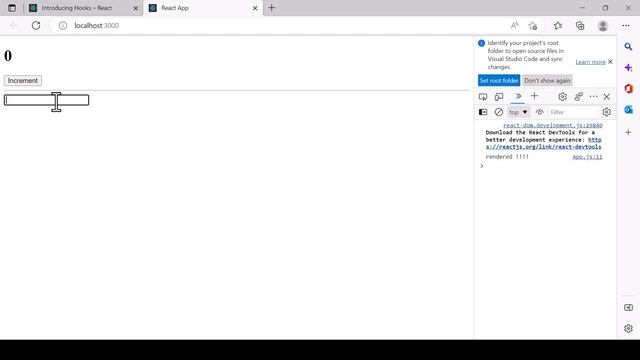Toggle live expression eye icon

coord(540,112)
